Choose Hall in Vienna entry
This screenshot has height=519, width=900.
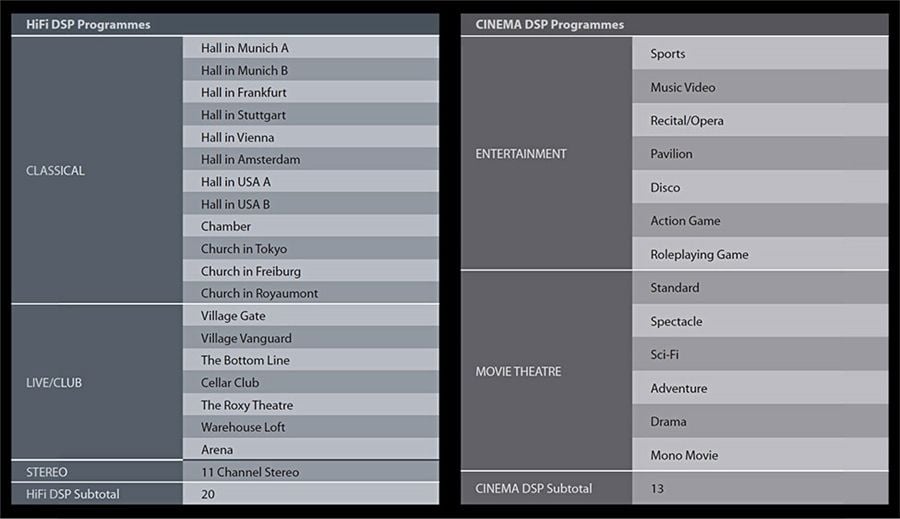[311, 137]
